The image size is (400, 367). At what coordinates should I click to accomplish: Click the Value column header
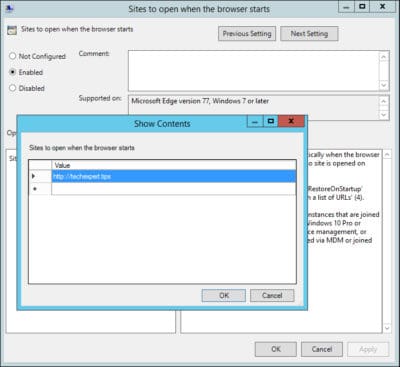click(x=174, y=165)
